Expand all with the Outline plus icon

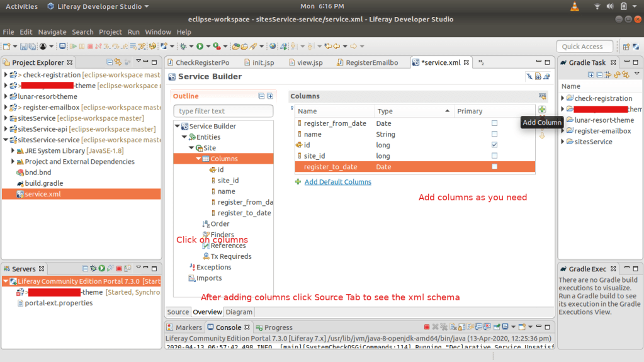(x=270, y=96)
